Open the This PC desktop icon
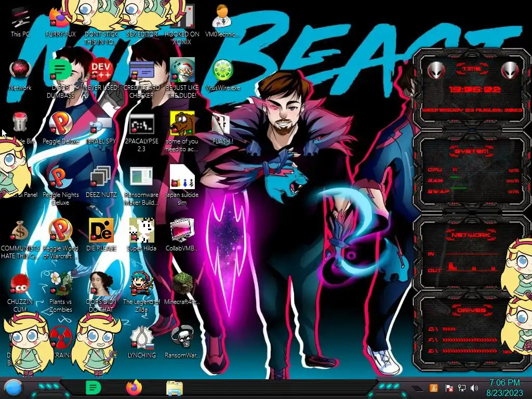The image size is (532, 399). 20,22
